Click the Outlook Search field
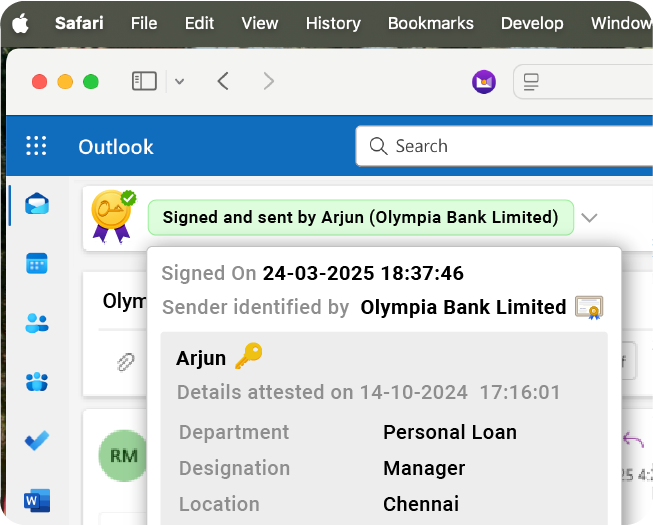653x525 pixels. tap(504, 146)
